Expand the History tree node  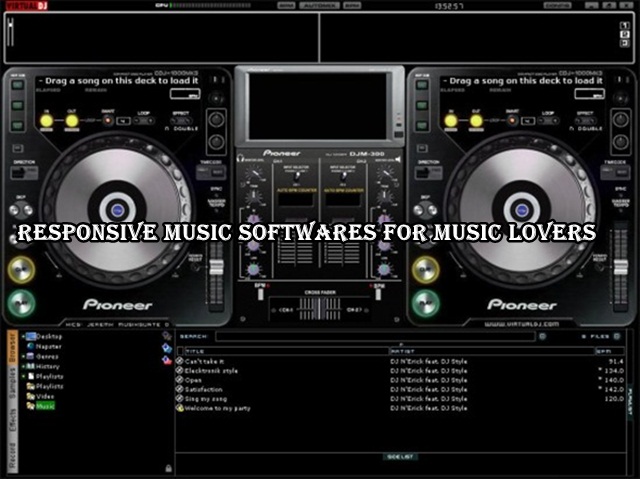[23, 366]
